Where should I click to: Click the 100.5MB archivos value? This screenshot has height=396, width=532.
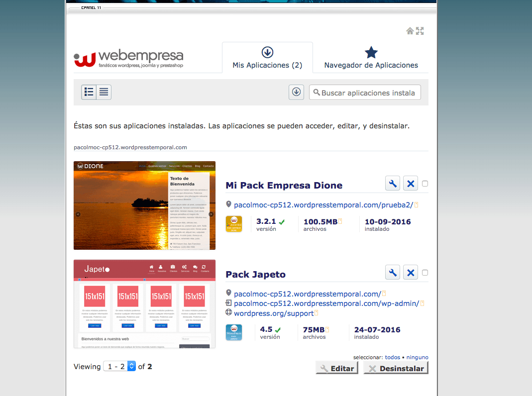click(x=320, y=222)
